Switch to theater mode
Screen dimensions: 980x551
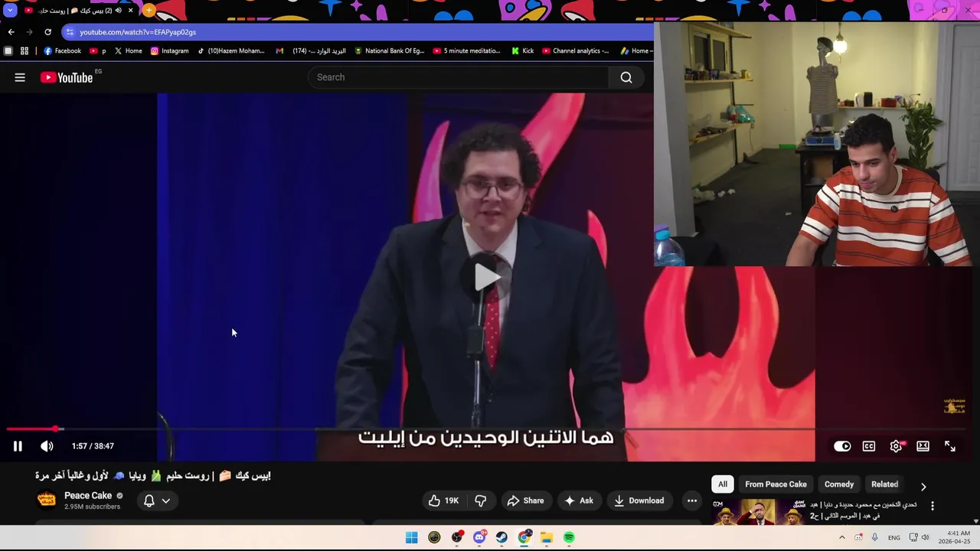pyautogui.click(x=923, y=446)
